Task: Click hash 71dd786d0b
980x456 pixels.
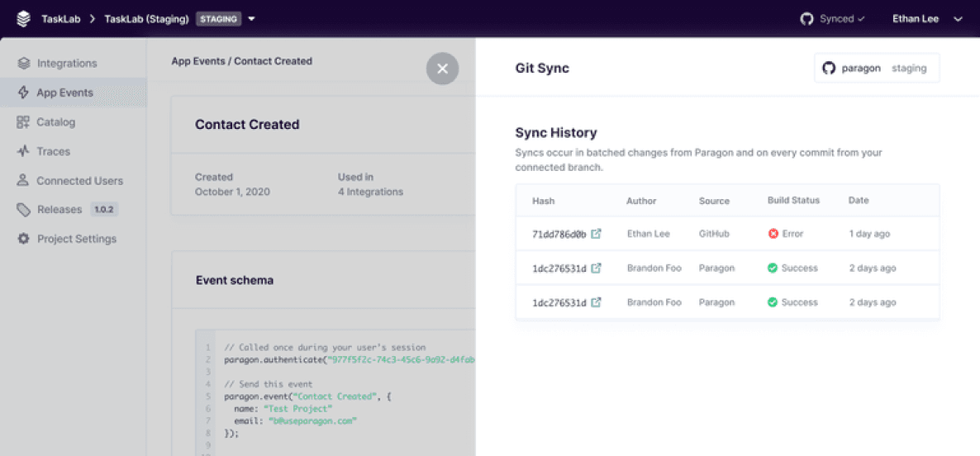Action: click(x=559, y=235)
